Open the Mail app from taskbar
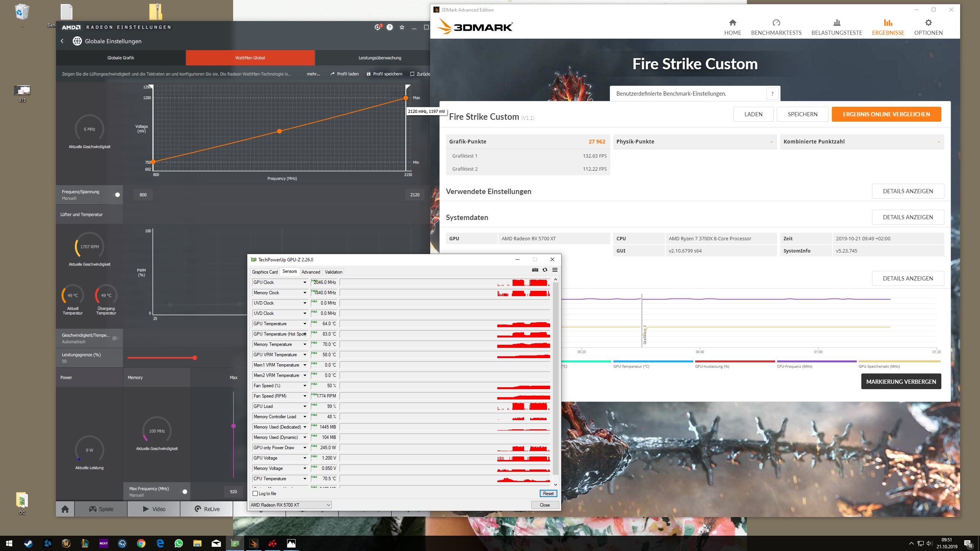 (x=216, y=543)
